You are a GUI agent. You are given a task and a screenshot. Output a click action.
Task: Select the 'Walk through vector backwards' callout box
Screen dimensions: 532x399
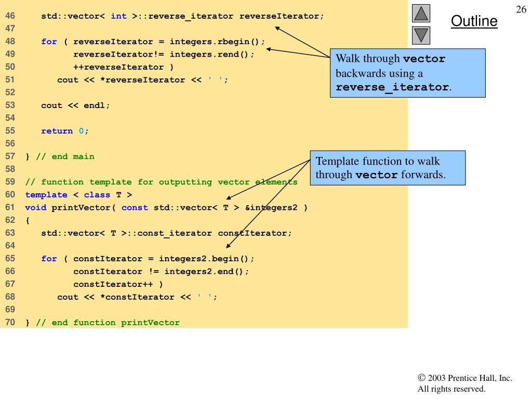point(407,73)
